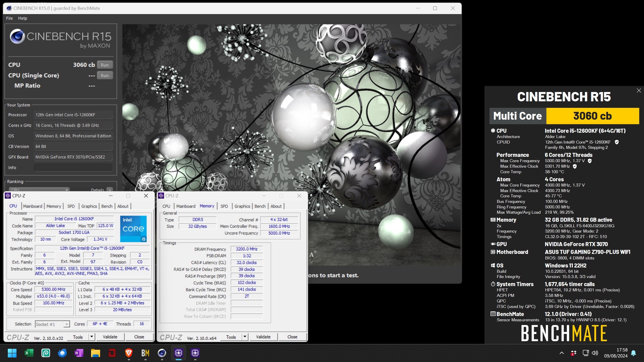The image size is (644, 362).
Task: Select Memory tab in left CPU-Z
Action: point(54,206)
